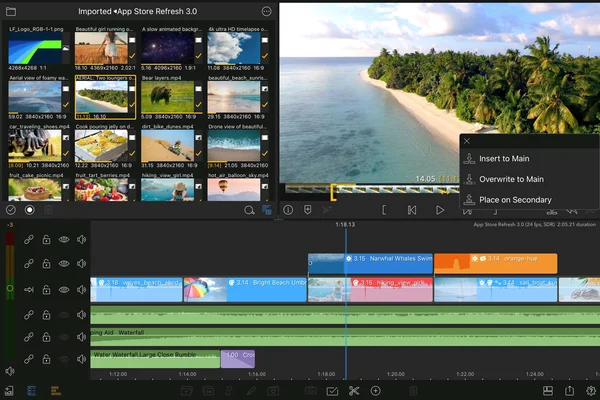Toggle the main track insert mode icon
The height and width of the screenshot is (400, 600).
coord(29,290)
